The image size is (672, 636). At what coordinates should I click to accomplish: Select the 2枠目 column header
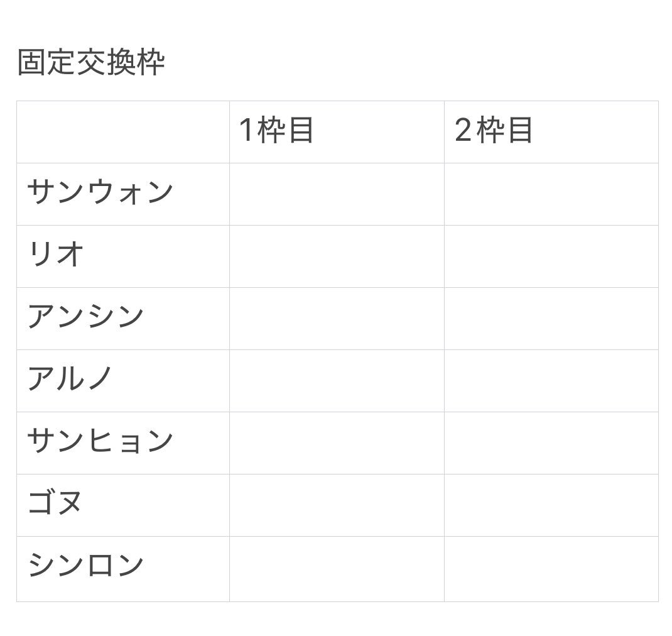point(493,131)
